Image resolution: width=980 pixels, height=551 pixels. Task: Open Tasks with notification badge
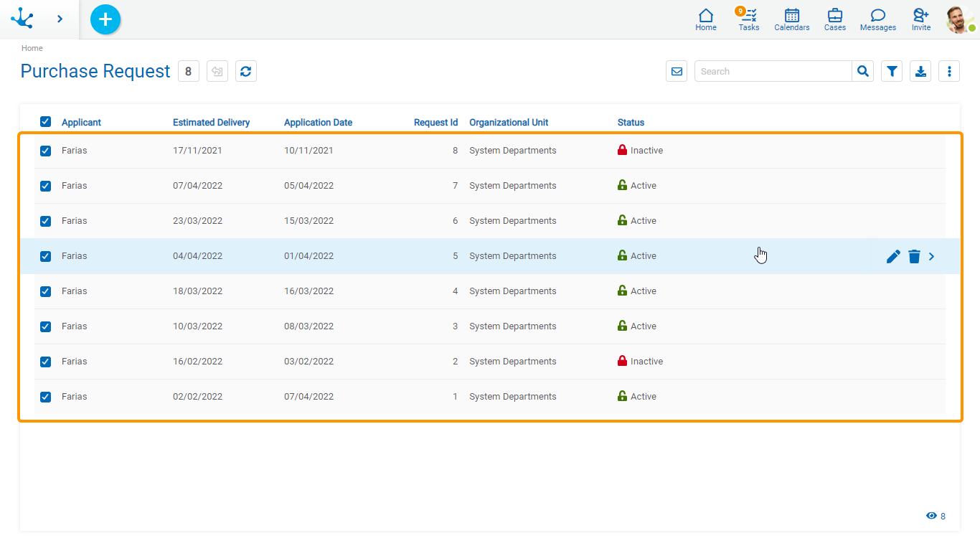pos(748,19)
